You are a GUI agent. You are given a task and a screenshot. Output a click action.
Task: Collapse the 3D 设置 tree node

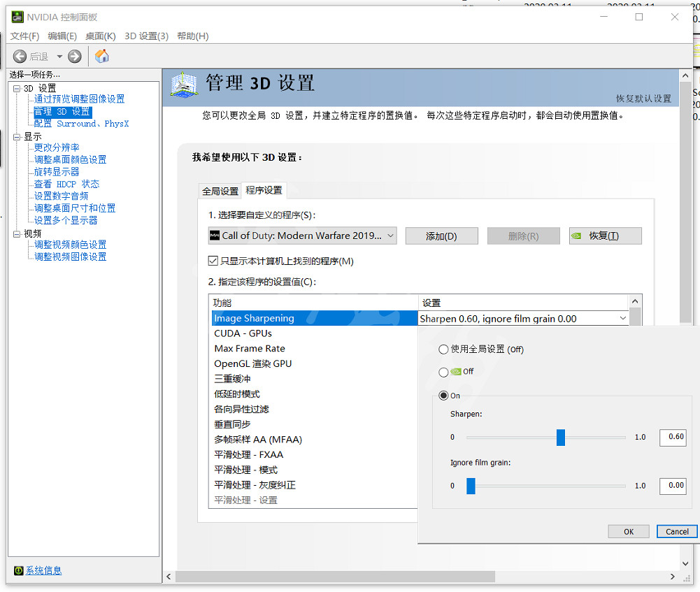[16, 88]
